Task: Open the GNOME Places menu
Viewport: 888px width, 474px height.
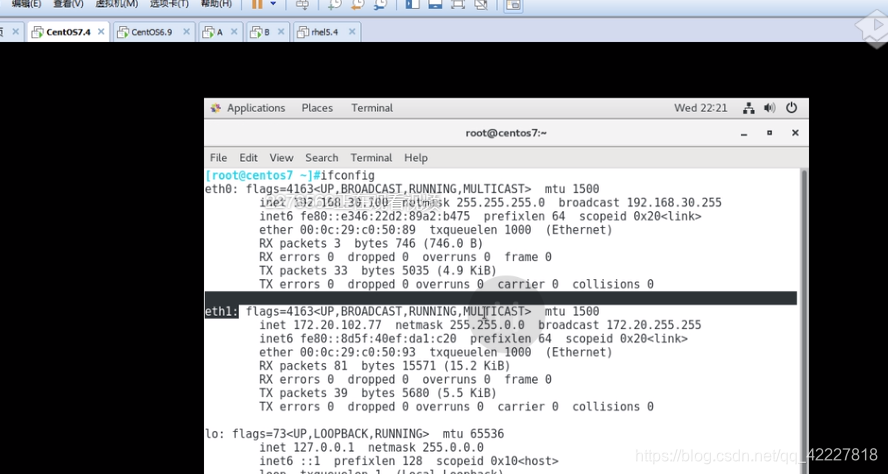Action: click(317, 108)
